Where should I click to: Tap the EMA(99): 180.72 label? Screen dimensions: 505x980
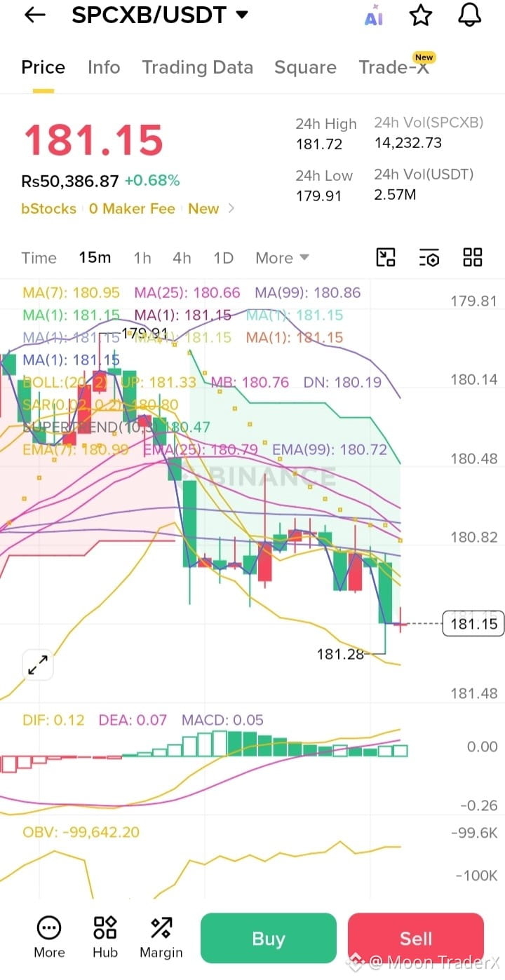(x=329, y=449)
